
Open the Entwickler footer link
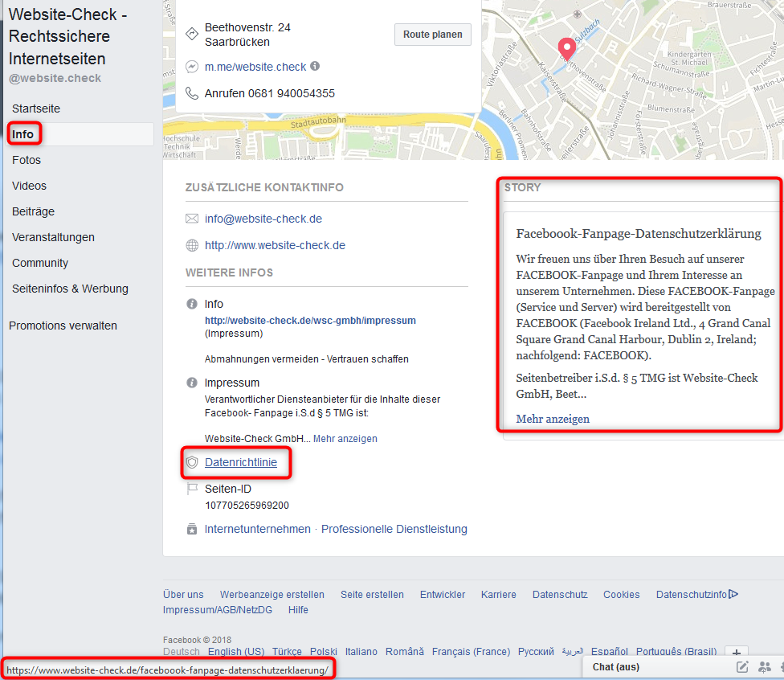coord(443,595)
